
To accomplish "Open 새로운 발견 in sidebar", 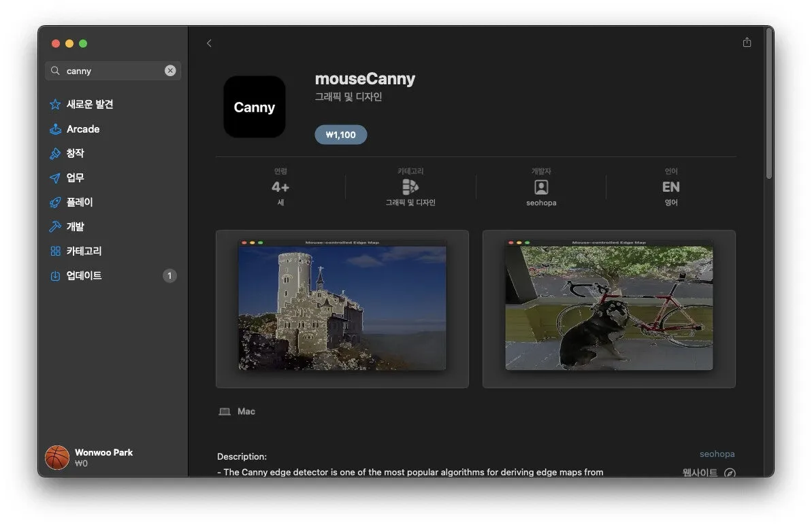I will coord(113,104).
